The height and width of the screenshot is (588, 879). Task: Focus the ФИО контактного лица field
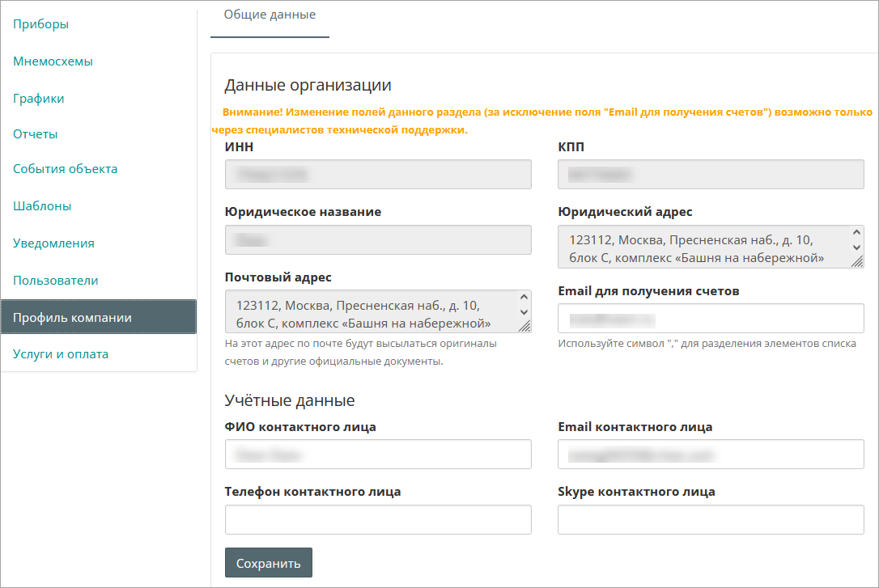point(378,455)
